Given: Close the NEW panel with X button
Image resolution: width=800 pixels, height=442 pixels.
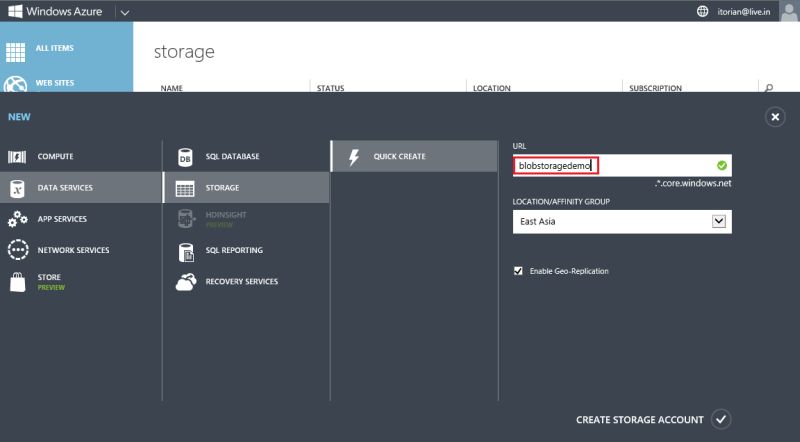Looking at the screenshot, I should (x=775, y=117).
